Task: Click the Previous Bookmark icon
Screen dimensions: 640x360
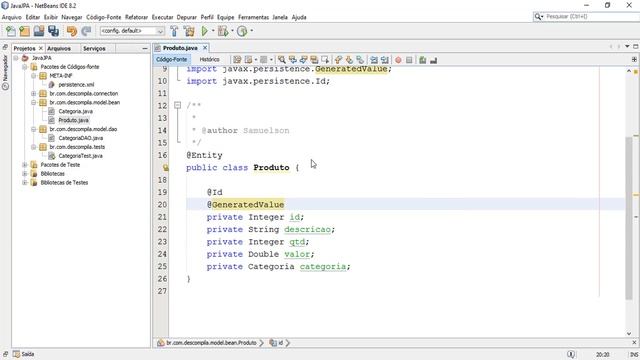Action: [338, 60]
